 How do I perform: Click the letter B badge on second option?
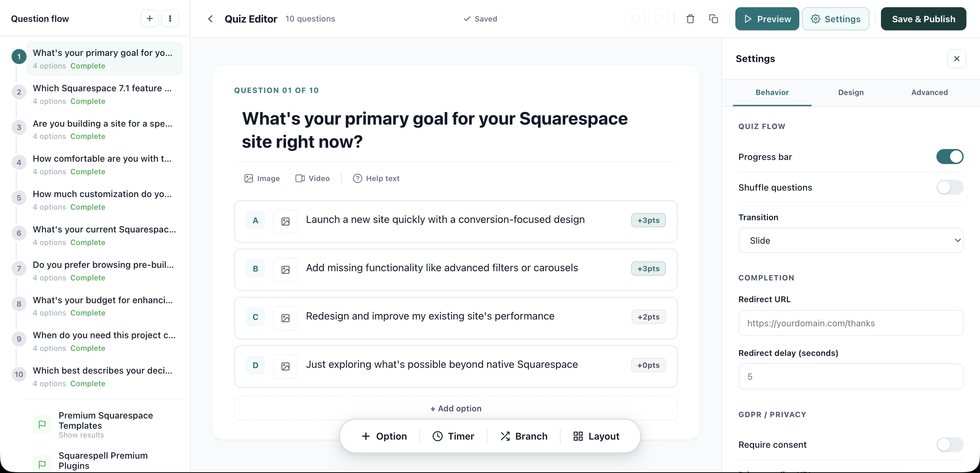[x=255, y=268]
